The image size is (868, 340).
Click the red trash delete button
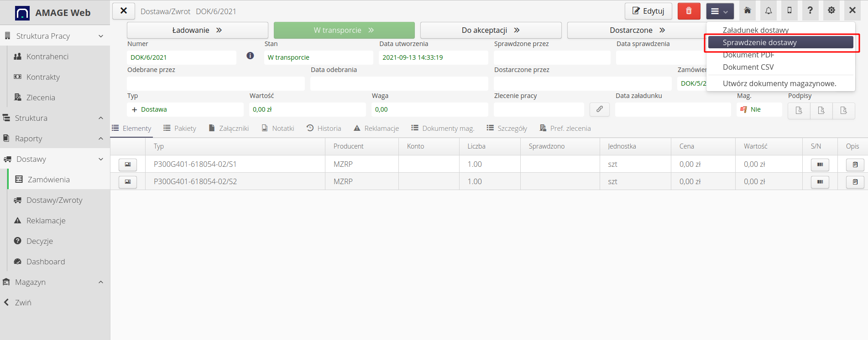tap(689, 11)
